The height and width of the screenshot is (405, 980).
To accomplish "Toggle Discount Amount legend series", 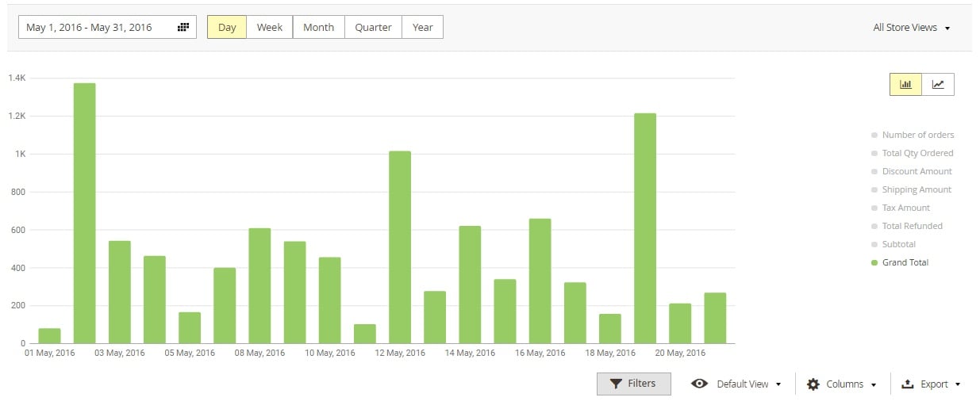I will coord(911,171).
